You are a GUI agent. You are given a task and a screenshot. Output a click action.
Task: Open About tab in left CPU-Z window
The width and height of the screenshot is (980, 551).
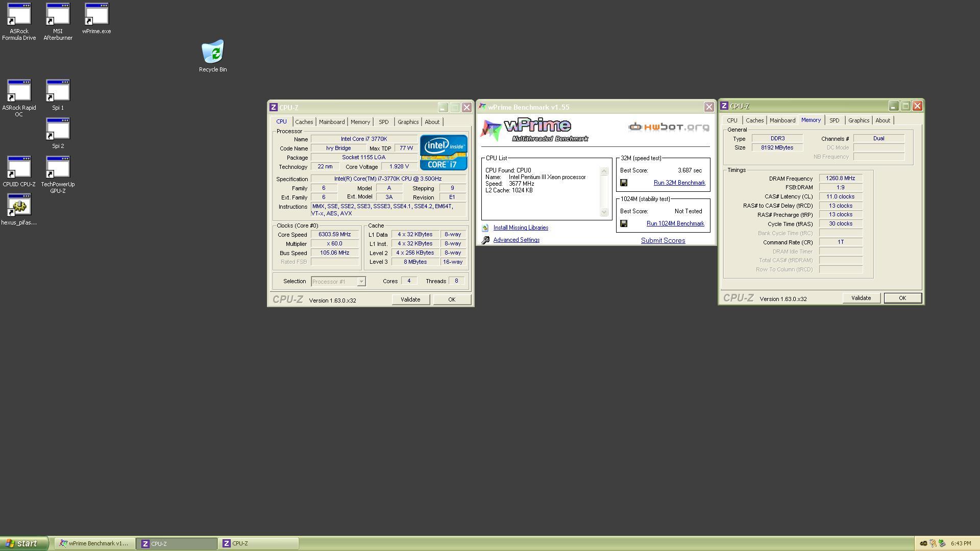click(x=432, y=122)
